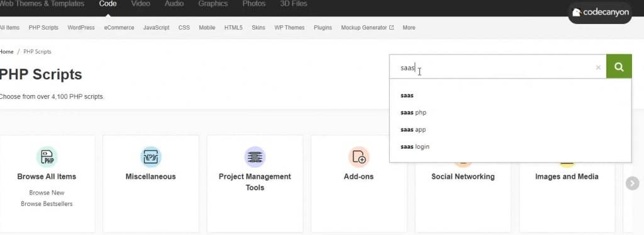Open the Project Management Tools title

pos(255,182)
